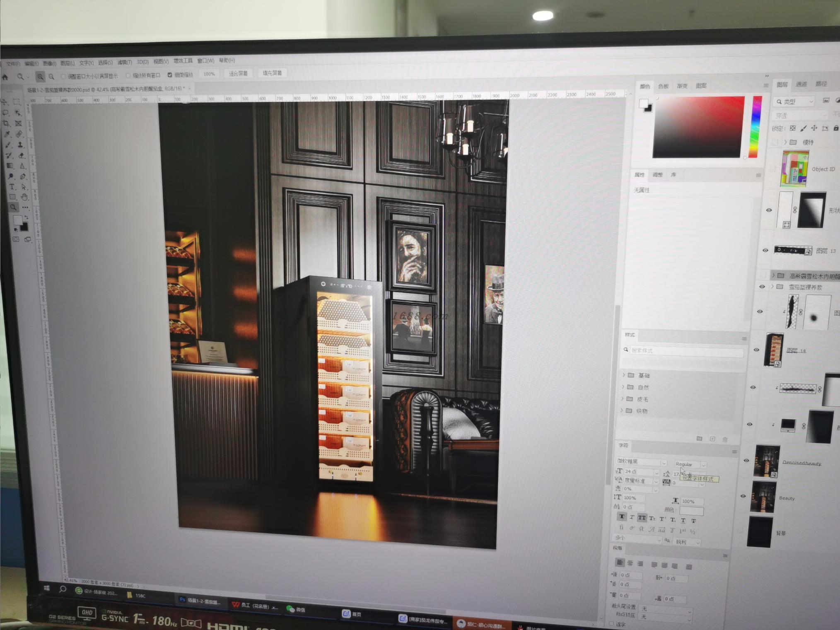Click Faux Bold in Character panel
The width and height of the screenshot is (840, 630).
coord(621,517)
